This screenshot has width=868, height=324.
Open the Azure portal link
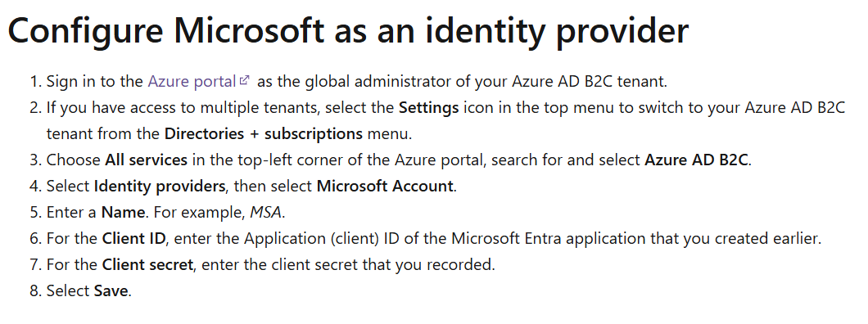tap(192, 81)
